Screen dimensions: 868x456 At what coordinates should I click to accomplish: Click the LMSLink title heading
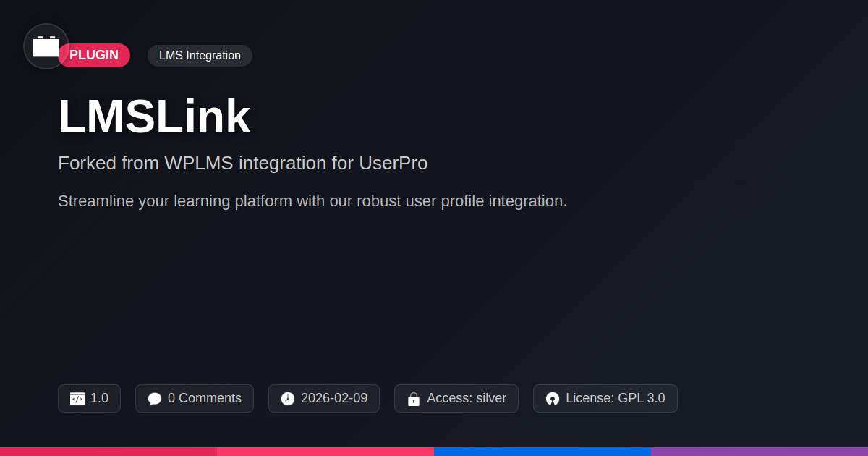click(154, 117)
